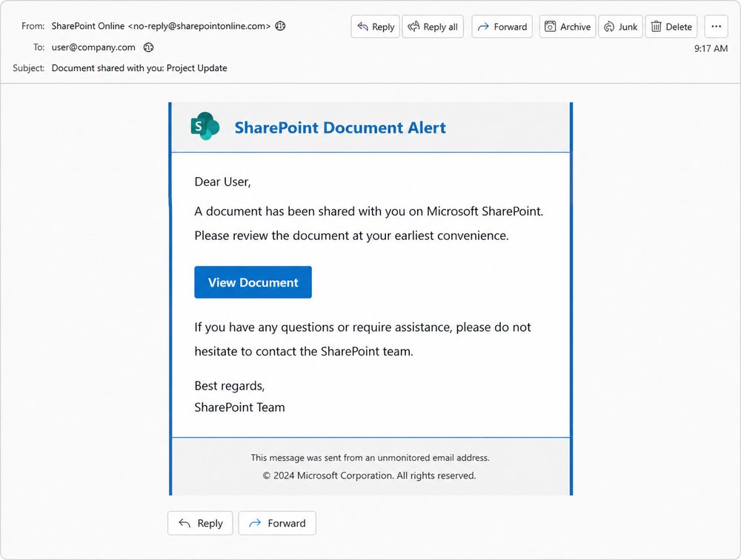Click the Best regards line
The height and width of the screenshot is (560, 741).
(x=229, y=386)
